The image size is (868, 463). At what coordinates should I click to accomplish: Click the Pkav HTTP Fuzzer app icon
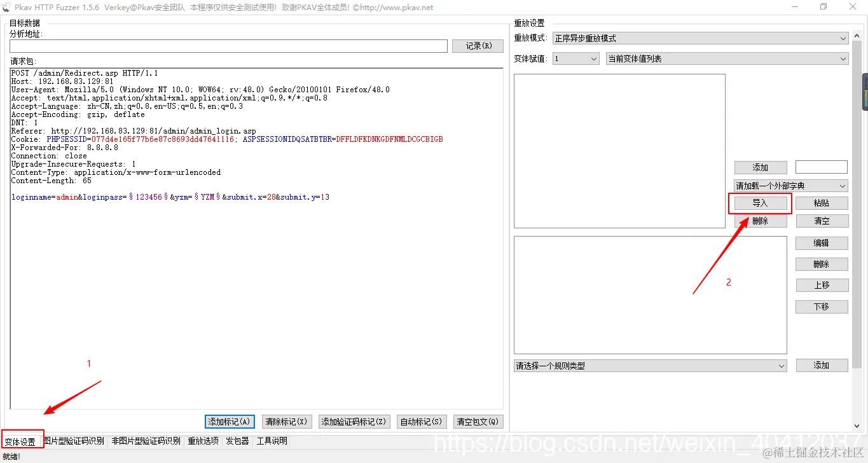pos(6,8)
